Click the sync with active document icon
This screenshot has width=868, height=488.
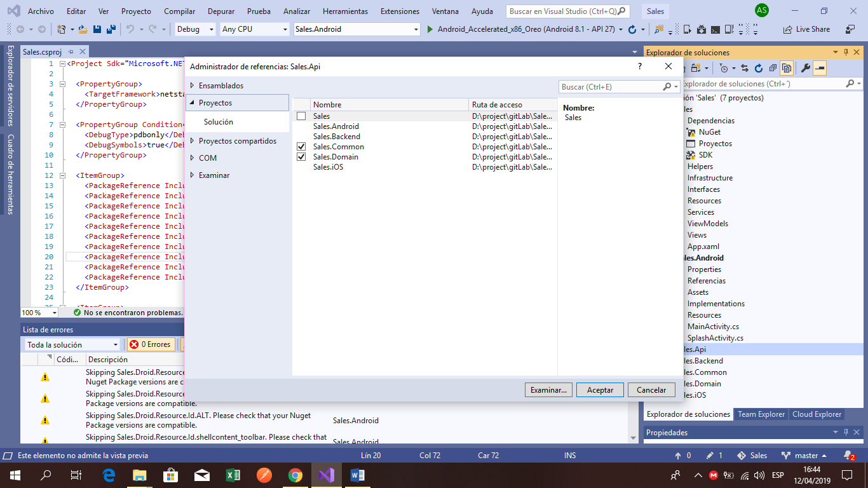click(744, 68)
